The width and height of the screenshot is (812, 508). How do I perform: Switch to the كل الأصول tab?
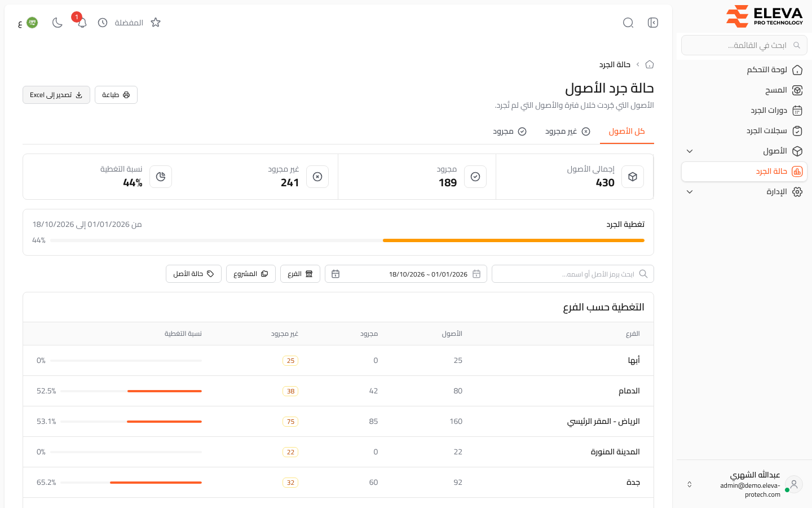pyautogui.click(x=627, y=132)
